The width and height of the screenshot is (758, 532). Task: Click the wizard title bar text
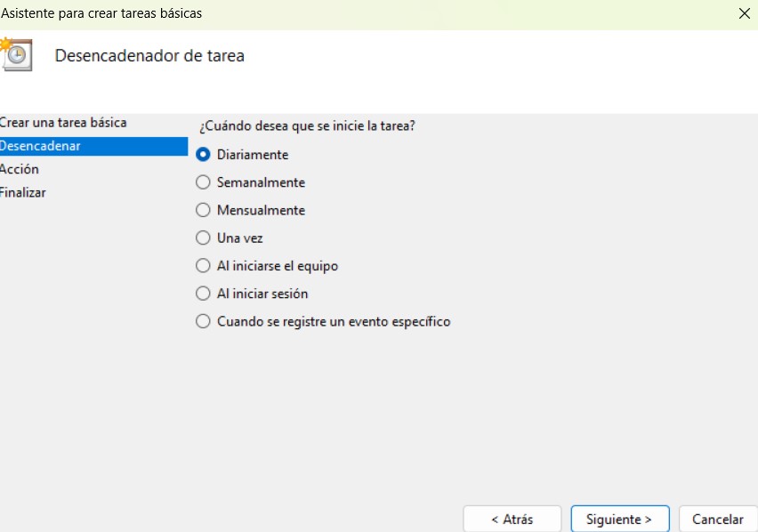click(x=101, y=13)
